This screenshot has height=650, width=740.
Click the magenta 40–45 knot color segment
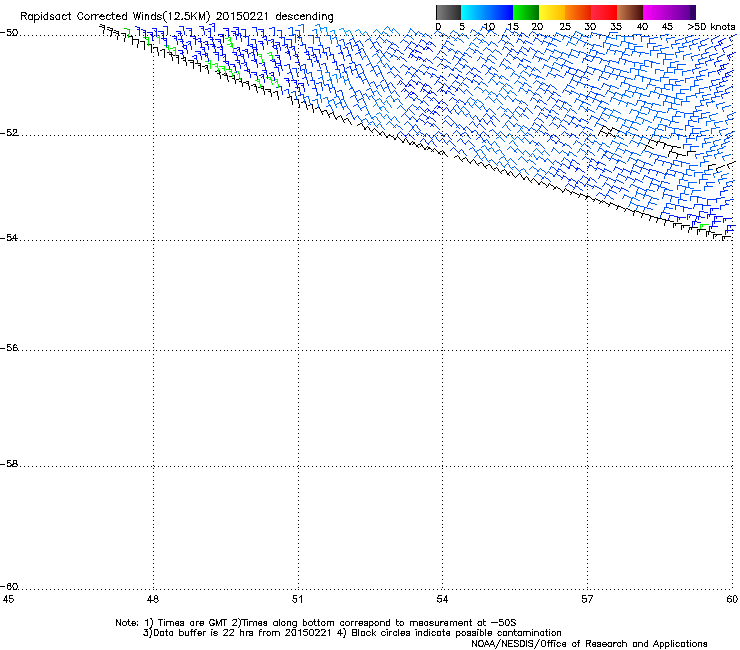(x=656, y=13)
